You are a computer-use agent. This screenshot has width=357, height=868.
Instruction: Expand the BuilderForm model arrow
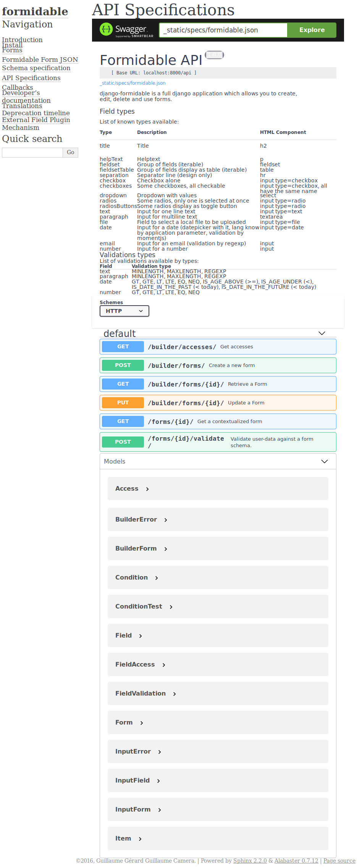tap(166, 549)
